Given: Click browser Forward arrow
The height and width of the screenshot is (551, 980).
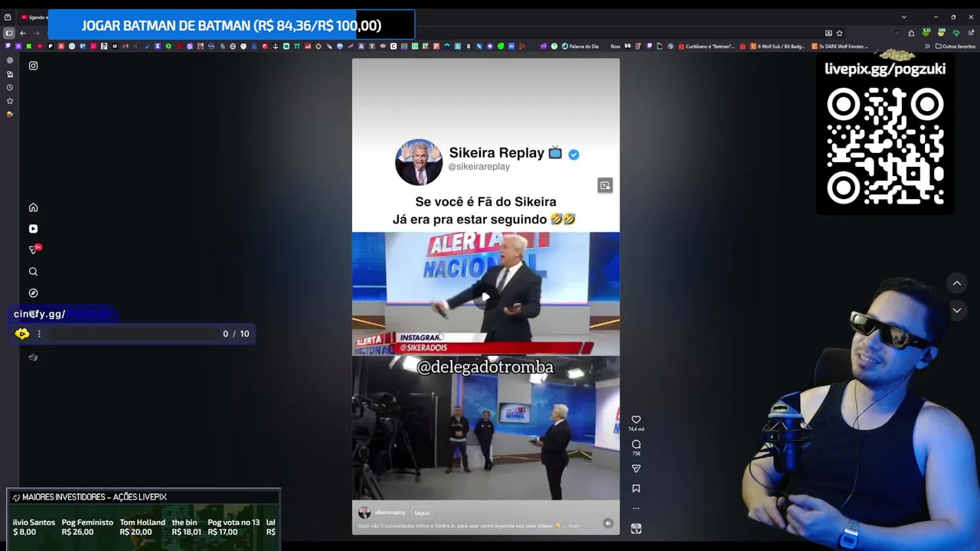Looking at the screenshot, I should pos(37,33).
